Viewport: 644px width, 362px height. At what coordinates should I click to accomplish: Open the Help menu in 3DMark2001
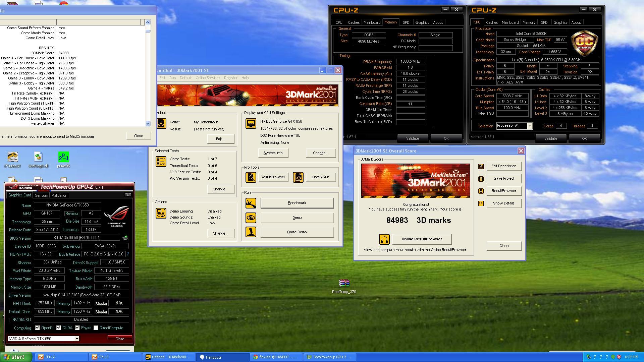(x=245, y=78)
